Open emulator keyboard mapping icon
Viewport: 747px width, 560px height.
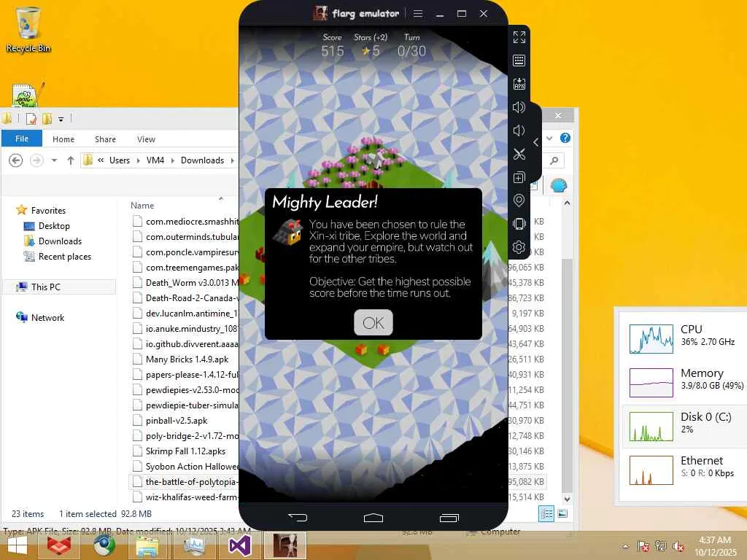point(519,61)
